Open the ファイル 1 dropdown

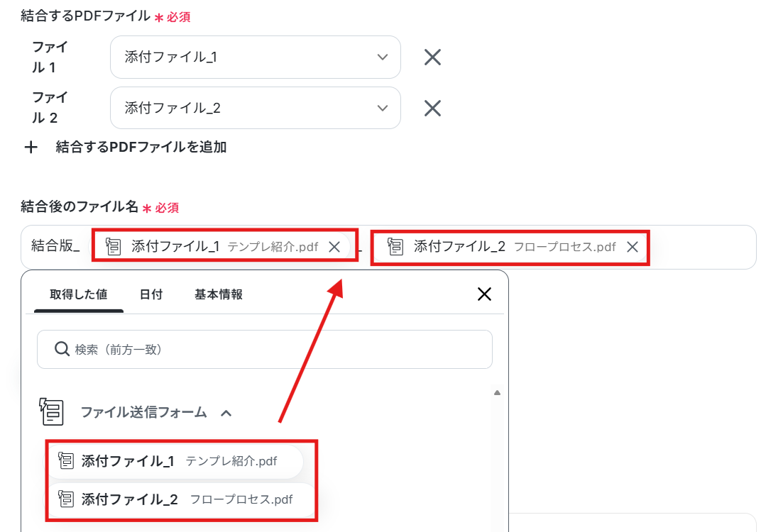(x=256, y=57)
